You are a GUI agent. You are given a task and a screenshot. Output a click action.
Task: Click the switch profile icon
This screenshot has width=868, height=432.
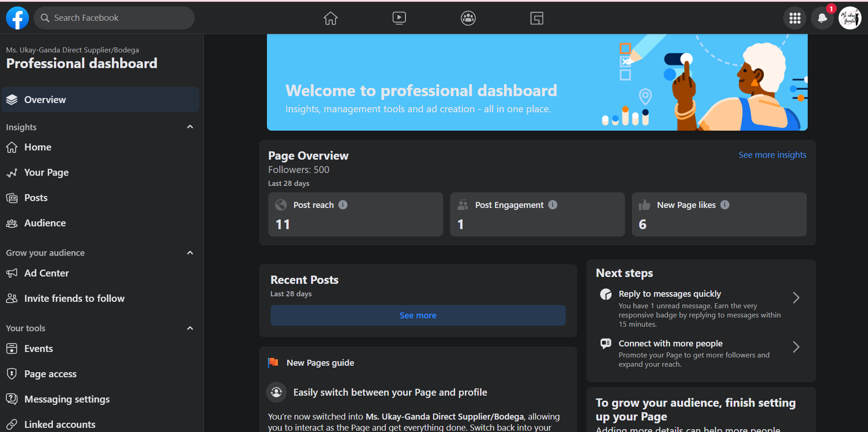pyautogui.click(x=277, y=392)
